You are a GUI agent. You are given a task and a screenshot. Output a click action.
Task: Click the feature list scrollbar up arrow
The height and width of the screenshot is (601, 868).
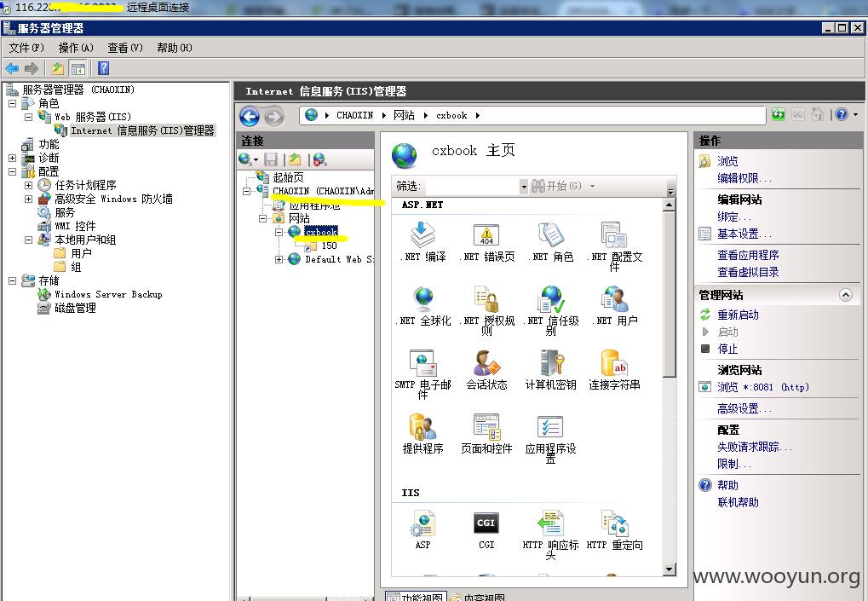670,205
